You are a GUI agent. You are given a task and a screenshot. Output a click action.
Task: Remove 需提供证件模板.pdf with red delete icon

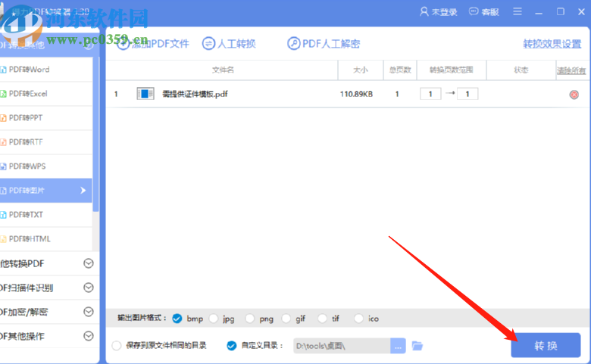[574, 95]
